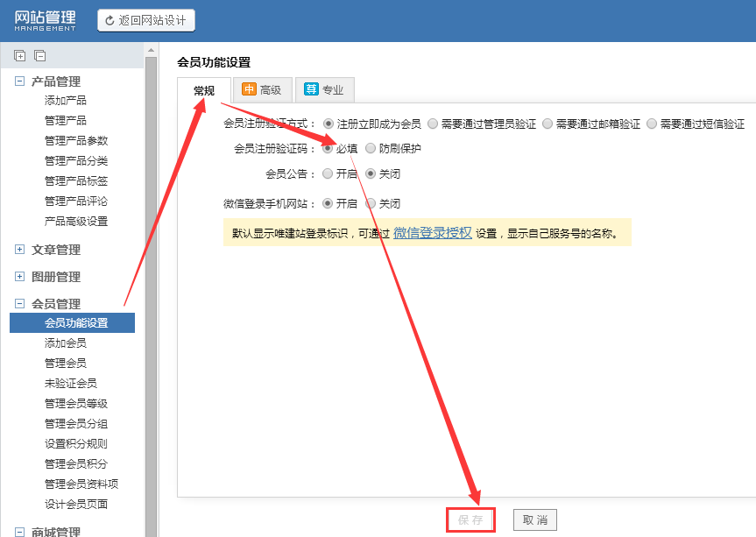
Task: Switch to the 常规 tab
Action: 204,90
